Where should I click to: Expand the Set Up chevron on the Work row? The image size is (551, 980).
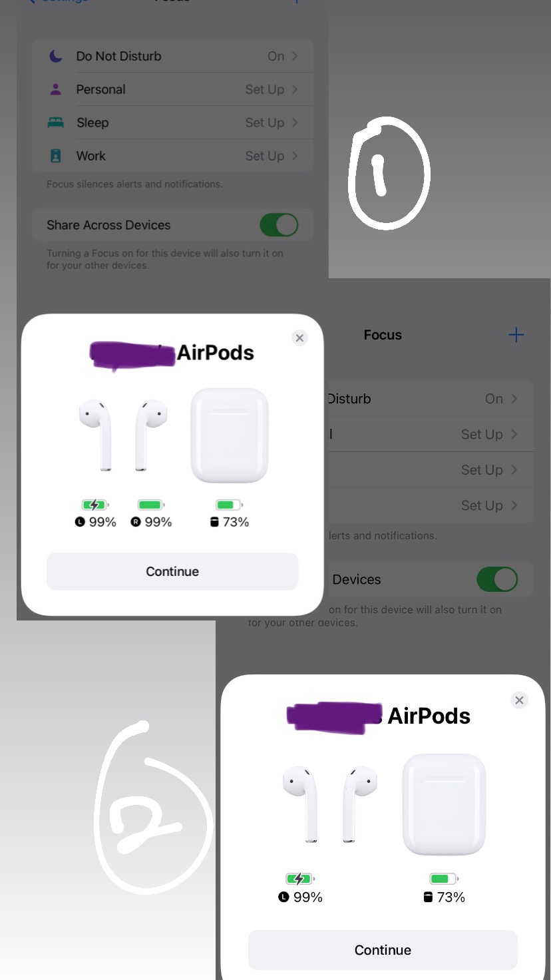click(295, 156)
